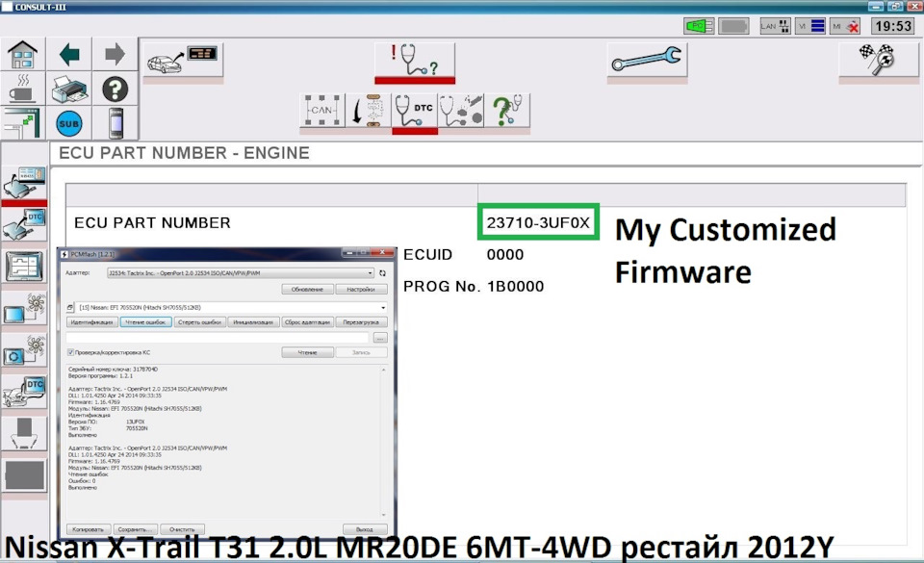The width and height of the screenshot is (924, 563).
Task: Click the Настройки button
Action: tap(361, 289)
